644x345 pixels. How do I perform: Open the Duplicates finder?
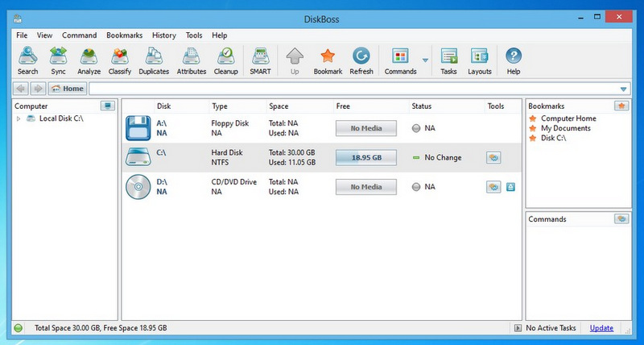(x=154, y=60)
